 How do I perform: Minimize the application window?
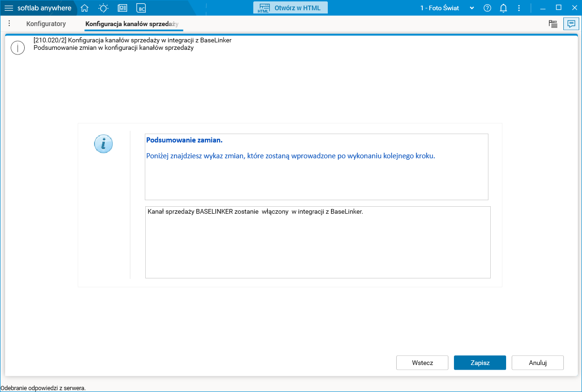[x=543, y=8]
